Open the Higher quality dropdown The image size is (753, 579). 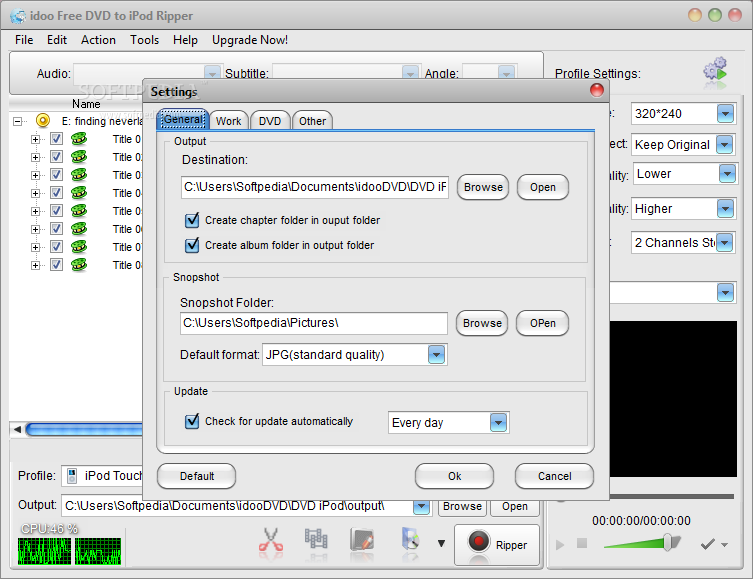coord(725,209)
